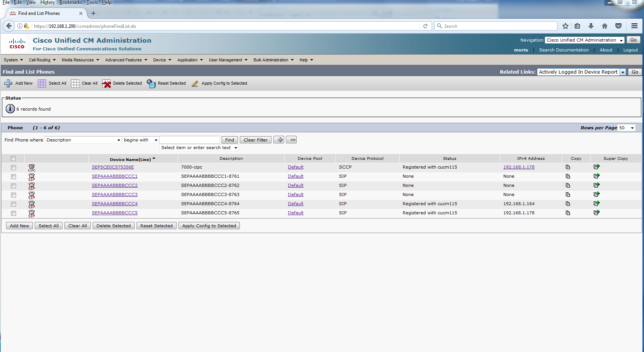Screen dimensions: 644x352
Task: Click Super Copy icon for SEPAAAABBBBCCC3
Action: click(597, 194)
